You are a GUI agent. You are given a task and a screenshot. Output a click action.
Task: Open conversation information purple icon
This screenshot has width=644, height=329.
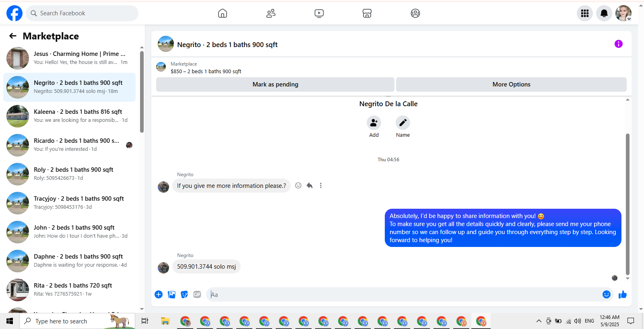pos(619,44)
